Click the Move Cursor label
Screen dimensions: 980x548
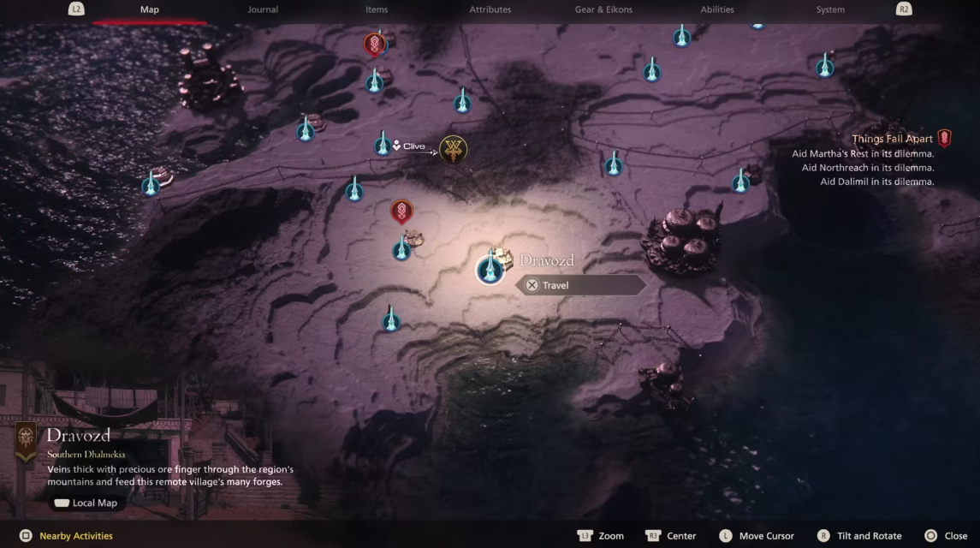766,536
